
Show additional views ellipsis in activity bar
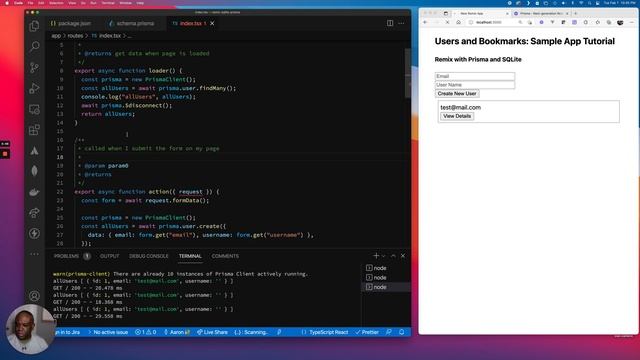[x=34, y=254]
